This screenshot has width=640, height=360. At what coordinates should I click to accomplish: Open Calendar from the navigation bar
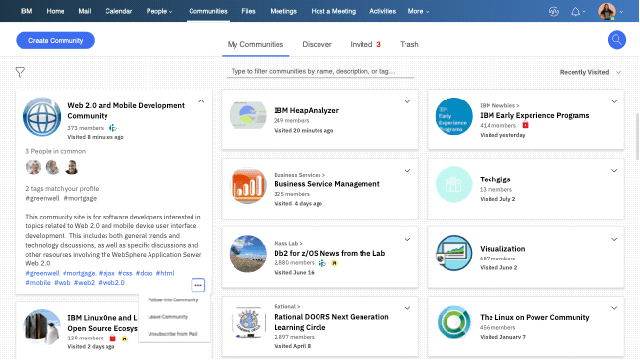coord(118,11)
